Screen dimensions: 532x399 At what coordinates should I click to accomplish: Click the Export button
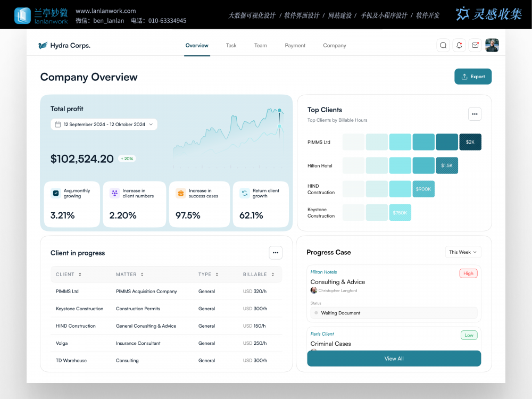point(473,77)
